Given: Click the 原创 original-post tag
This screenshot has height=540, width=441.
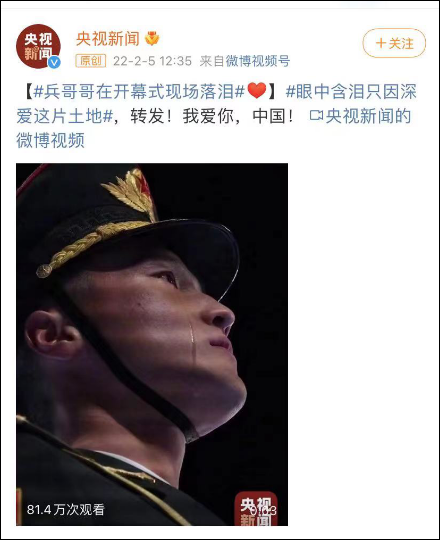Looking at the screenshot, I should [x=91, y=61].
